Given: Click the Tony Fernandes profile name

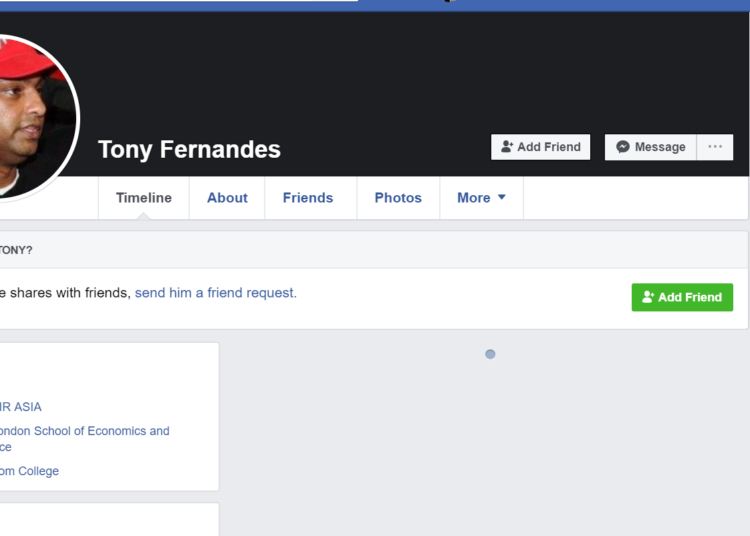Looking at the screenshot, I should (189, 149).
